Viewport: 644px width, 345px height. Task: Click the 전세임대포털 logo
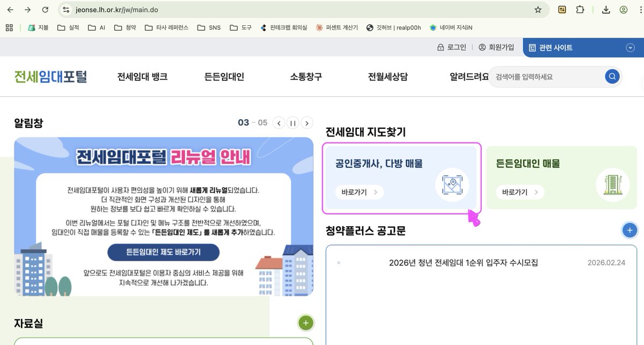(x=50, y=76)
